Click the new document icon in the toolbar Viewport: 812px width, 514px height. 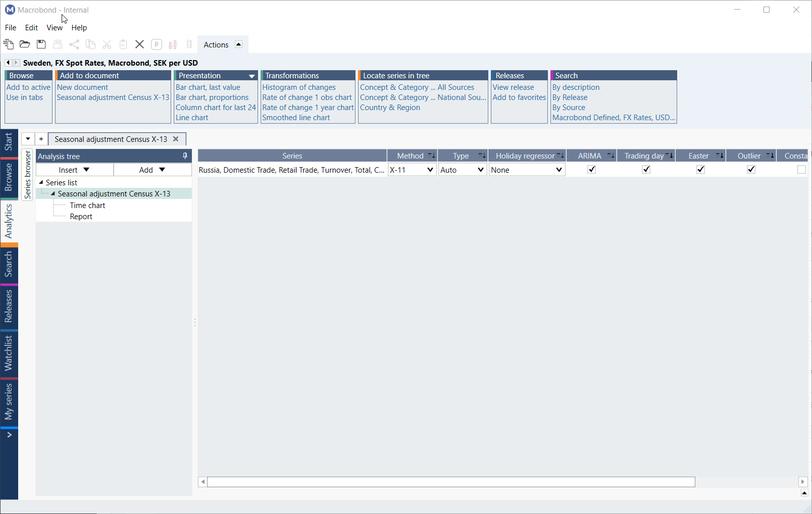point(9,44)
